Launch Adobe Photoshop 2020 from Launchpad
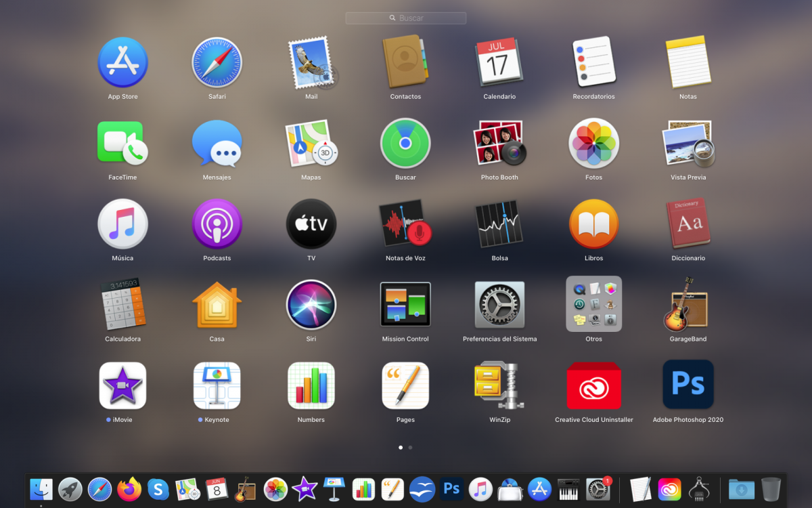812x508 pixels. (688, 385)
